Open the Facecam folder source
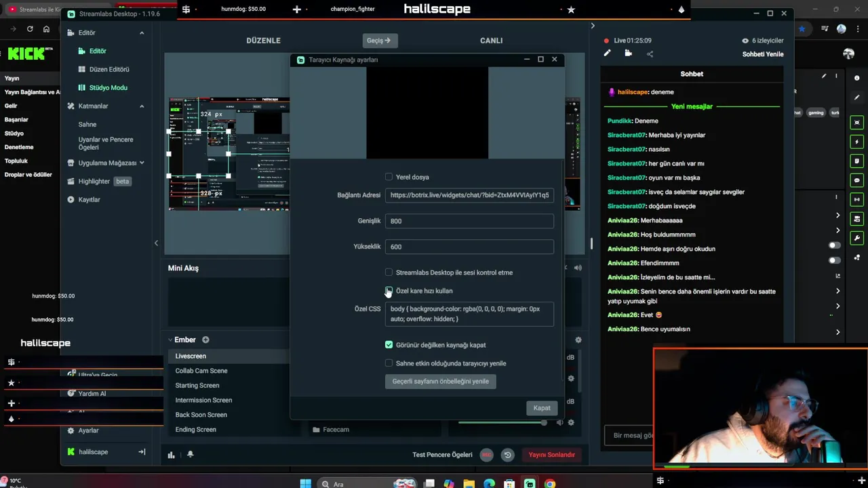 (331, 429)
